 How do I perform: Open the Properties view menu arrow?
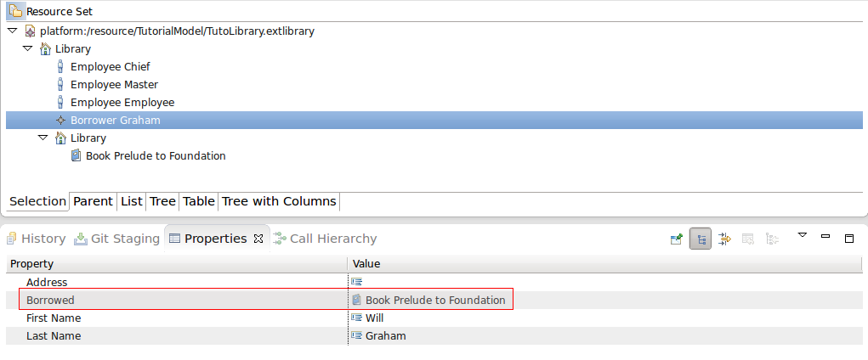pos(801,235)
